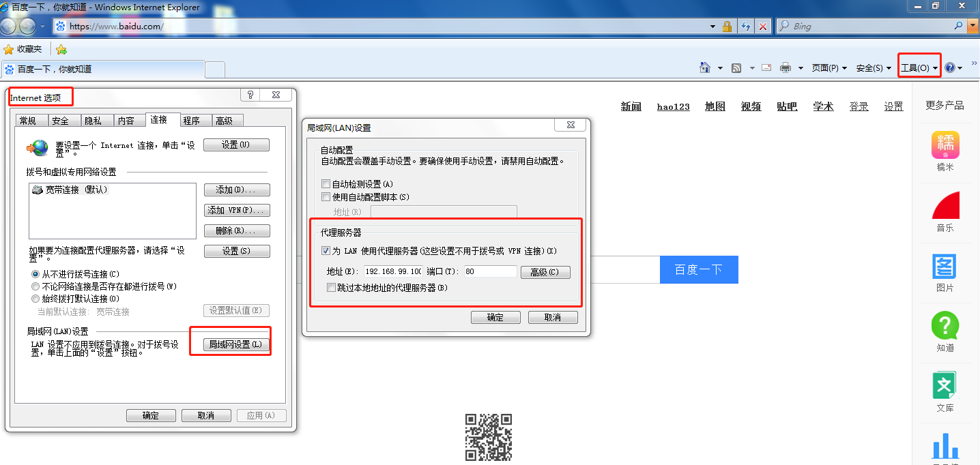Open the address bar history dropdown arrow
The height and width of the screenshot is (465, 980).
point(712,26)
